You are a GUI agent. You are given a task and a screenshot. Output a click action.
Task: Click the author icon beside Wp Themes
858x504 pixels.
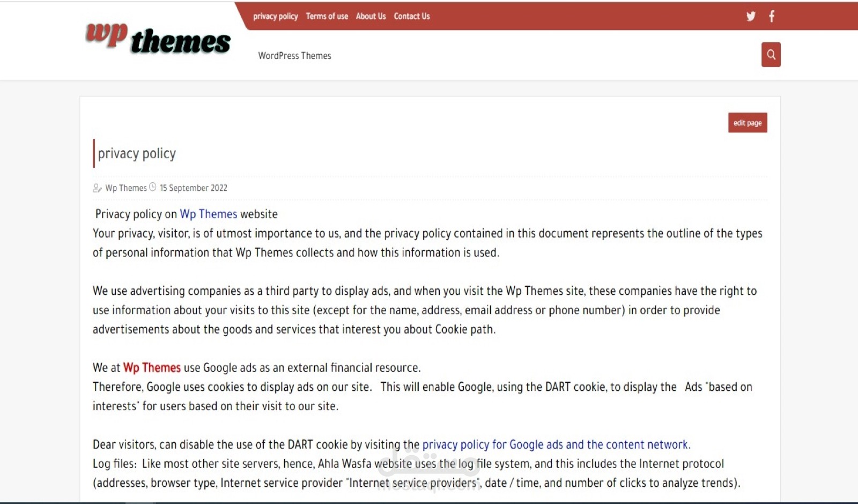click(x=97, y=188)
